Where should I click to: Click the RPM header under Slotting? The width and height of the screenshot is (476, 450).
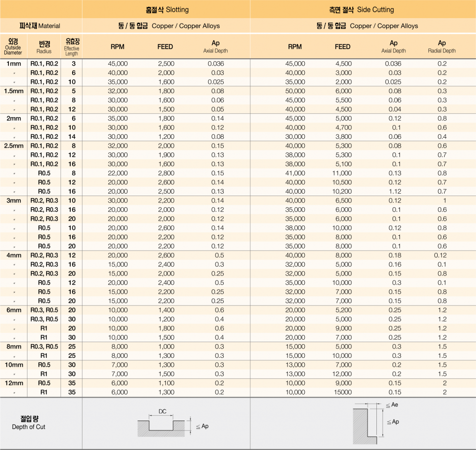(117, 47)
